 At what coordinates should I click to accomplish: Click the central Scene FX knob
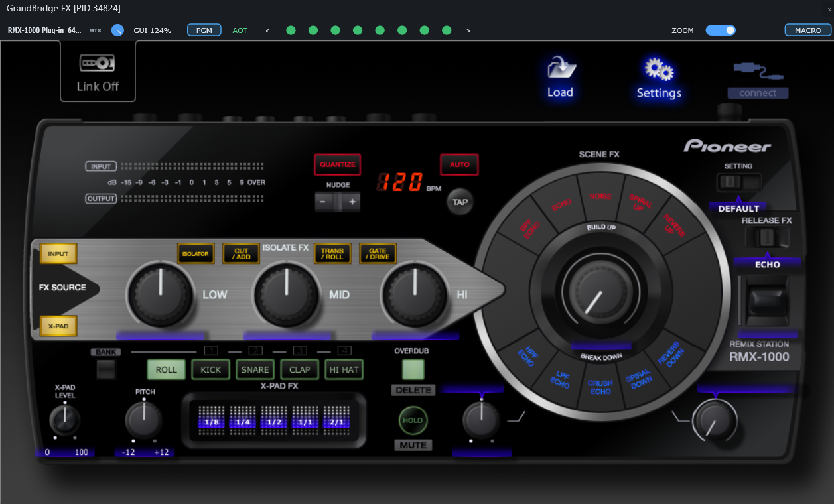coord(600,292)
